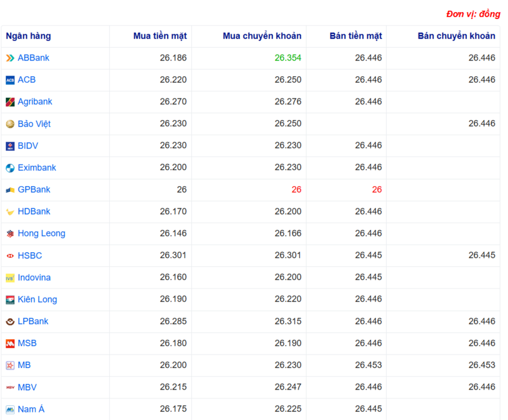Click the Bảo Việt logo icon

pyautogui.click(x=10, y=124)
